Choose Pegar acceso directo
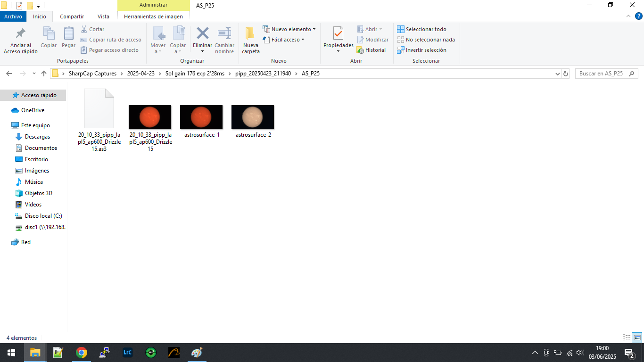 pyautogui.click(x=109, y=50)
